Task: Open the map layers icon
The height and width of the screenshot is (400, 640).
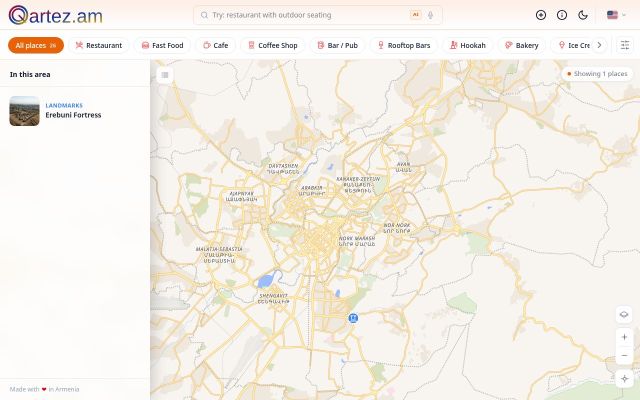Action: pos(624,315)
